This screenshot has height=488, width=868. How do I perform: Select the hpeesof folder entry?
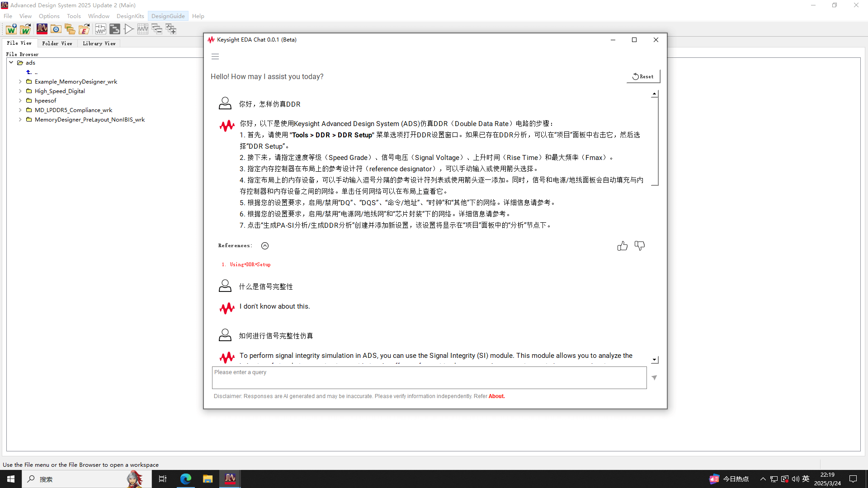click(x=45, y=101)
